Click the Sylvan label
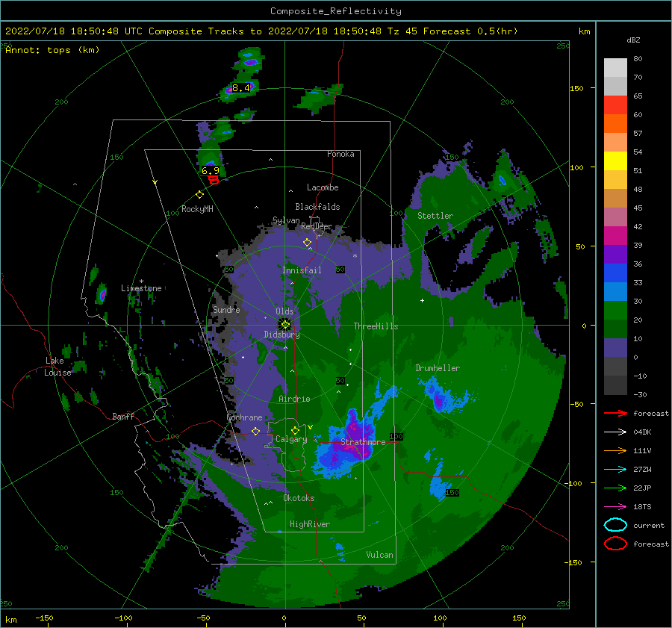672x628 pixels. (286, 220)
